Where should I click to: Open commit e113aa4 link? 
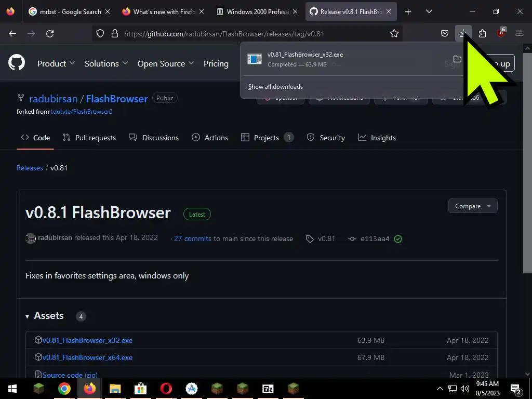375,239
